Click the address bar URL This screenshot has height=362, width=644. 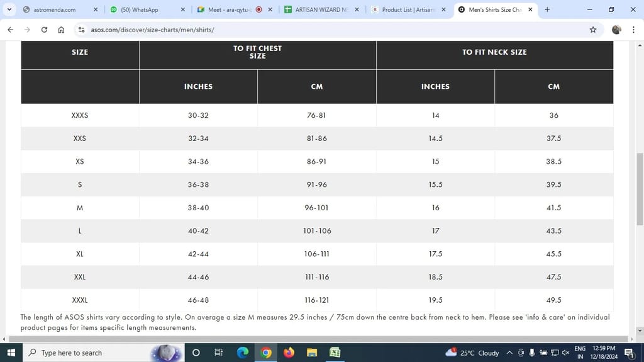tap(152, 30)
